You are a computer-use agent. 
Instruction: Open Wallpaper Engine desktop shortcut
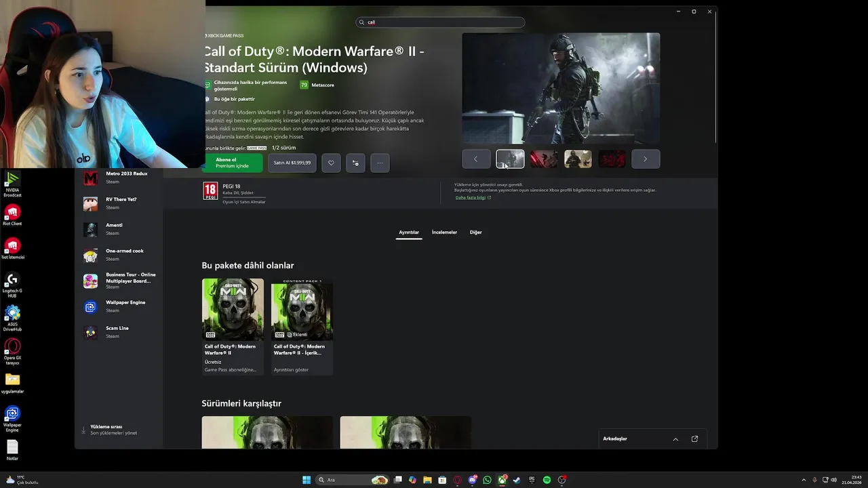12,419
